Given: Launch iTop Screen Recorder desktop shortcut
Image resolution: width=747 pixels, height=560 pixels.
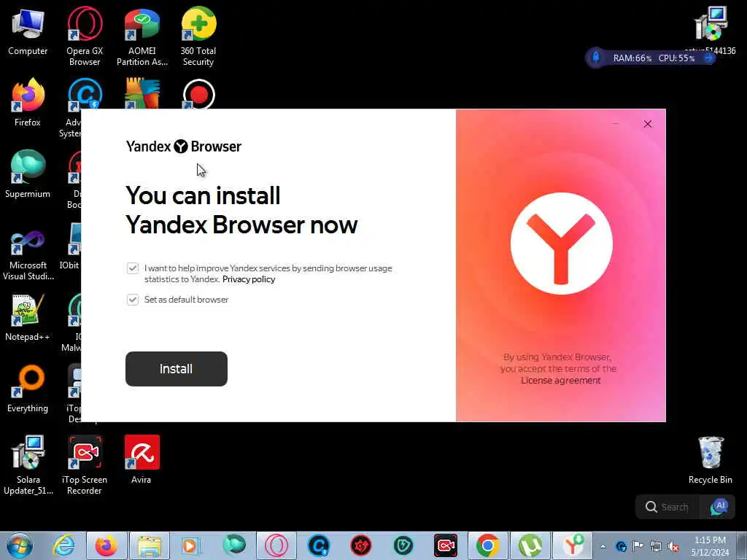Looking at the screenshot, I should (85, 464).
